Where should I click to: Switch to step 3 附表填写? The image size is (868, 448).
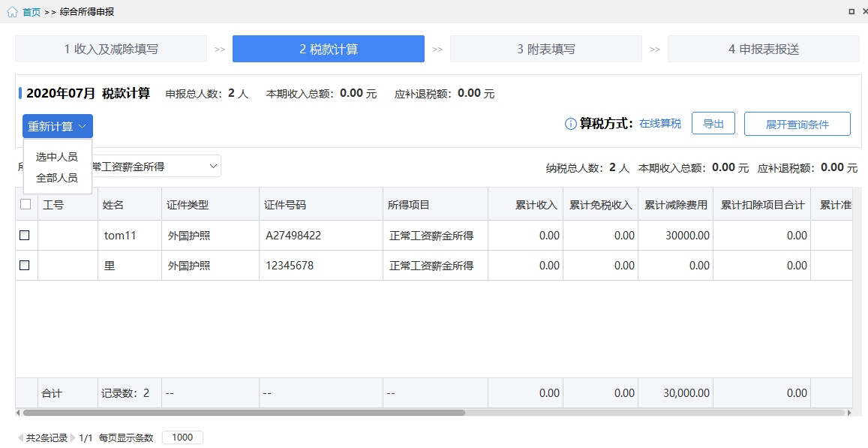pos(546,50)
